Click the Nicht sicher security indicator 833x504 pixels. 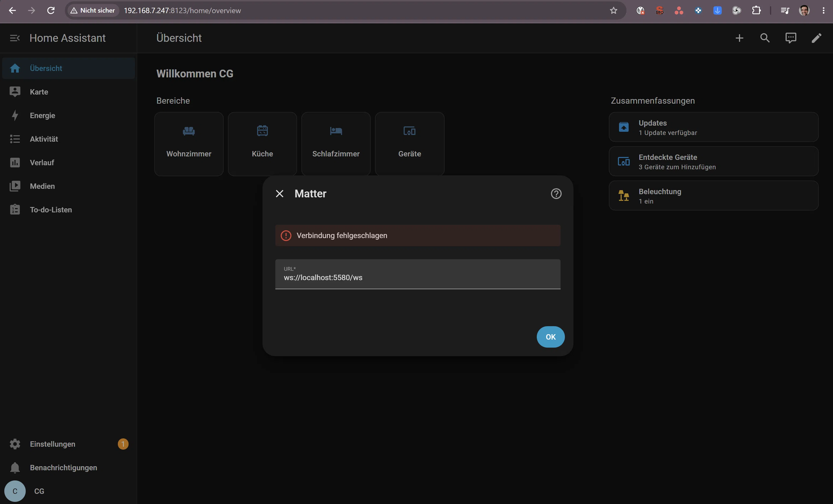[x=93, y=10]
